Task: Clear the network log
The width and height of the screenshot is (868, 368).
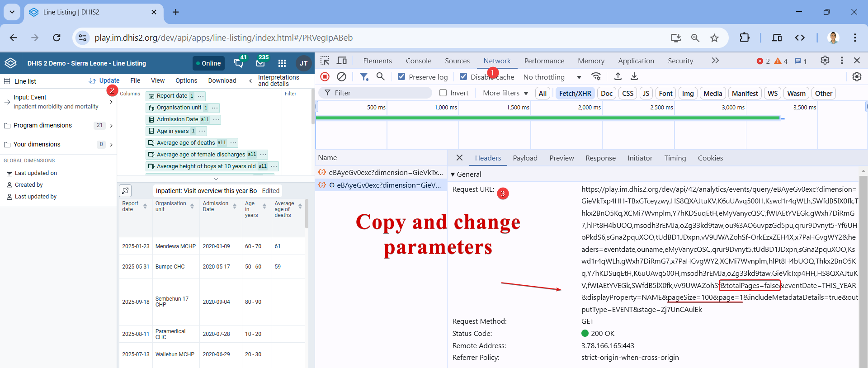Action: (x=342, y=77)
